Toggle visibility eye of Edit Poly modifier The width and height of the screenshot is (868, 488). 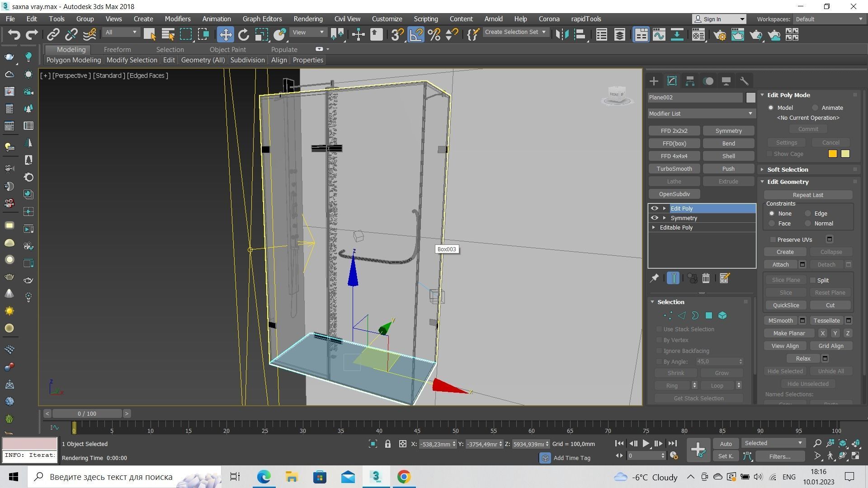654,208
